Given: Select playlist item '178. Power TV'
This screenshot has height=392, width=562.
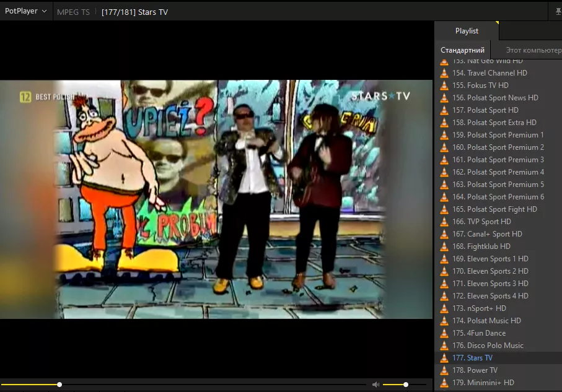Looking at the screenshot, I should (498, 370).
